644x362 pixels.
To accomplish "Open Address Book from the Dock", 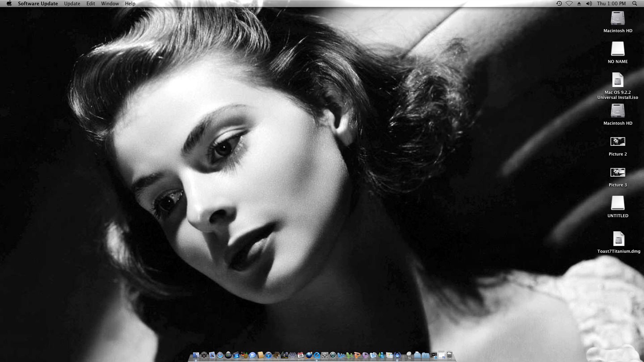I will pyautogui.click(x=261, y=355).
